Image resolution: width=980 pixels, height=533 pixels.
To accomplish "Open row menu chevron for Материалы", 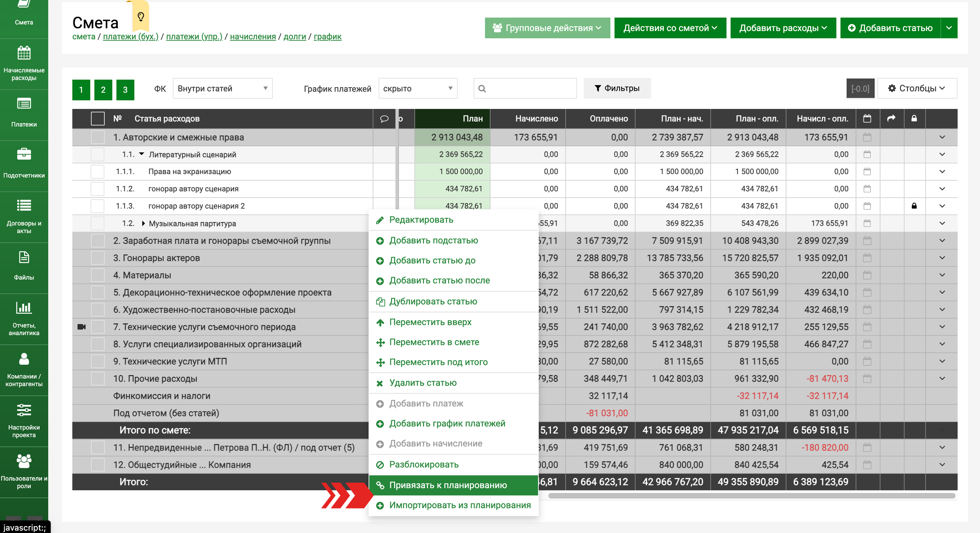I will coord(942,275).
